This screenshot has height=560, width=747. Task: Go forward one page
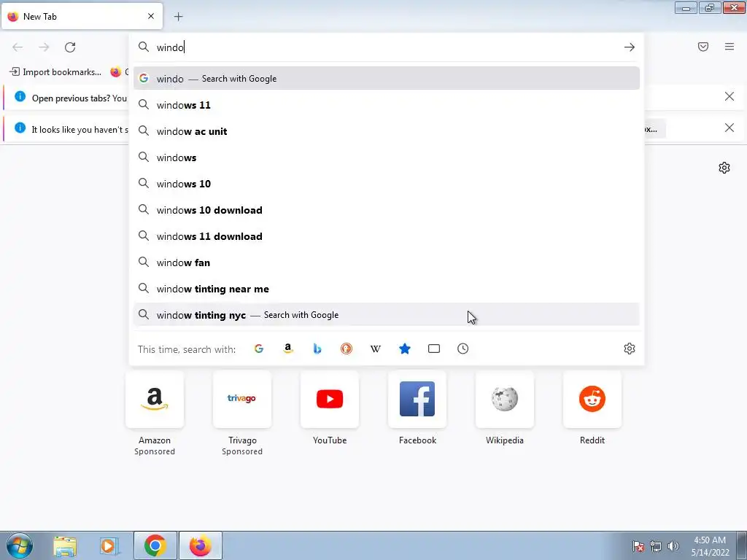coord(44,47)
